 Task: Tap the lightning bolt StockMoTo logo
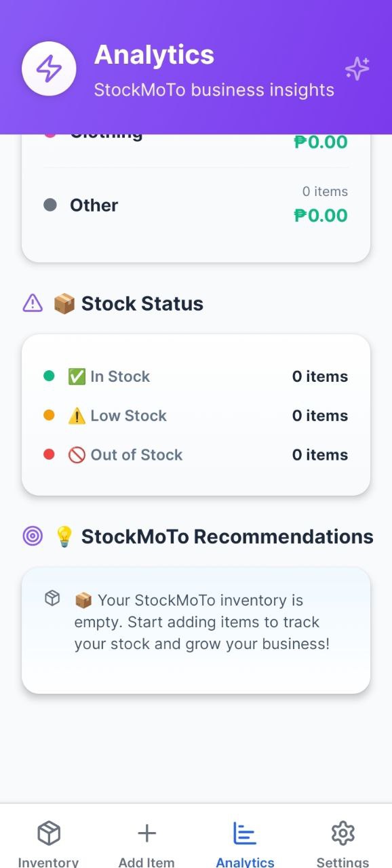point(49,68)
